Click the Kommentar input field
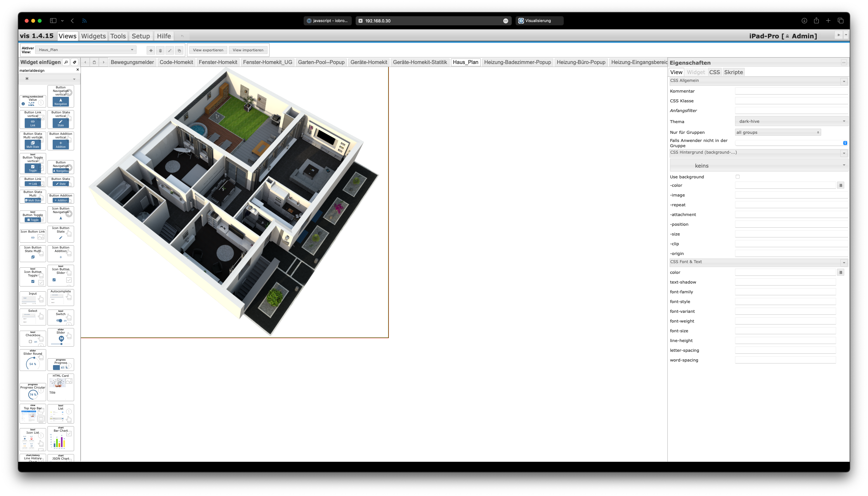The width and height of the screenshot is (868, 496). (791, 91)
